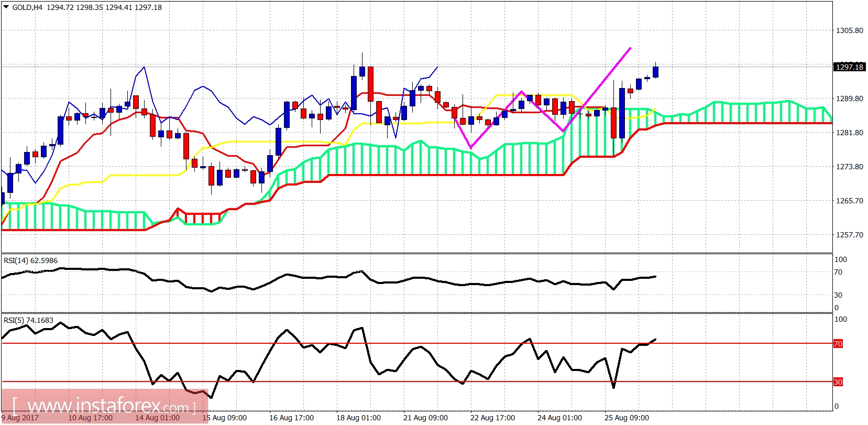
Task: Click the red 30 level marker in RSI(5)
Action: 838,382
